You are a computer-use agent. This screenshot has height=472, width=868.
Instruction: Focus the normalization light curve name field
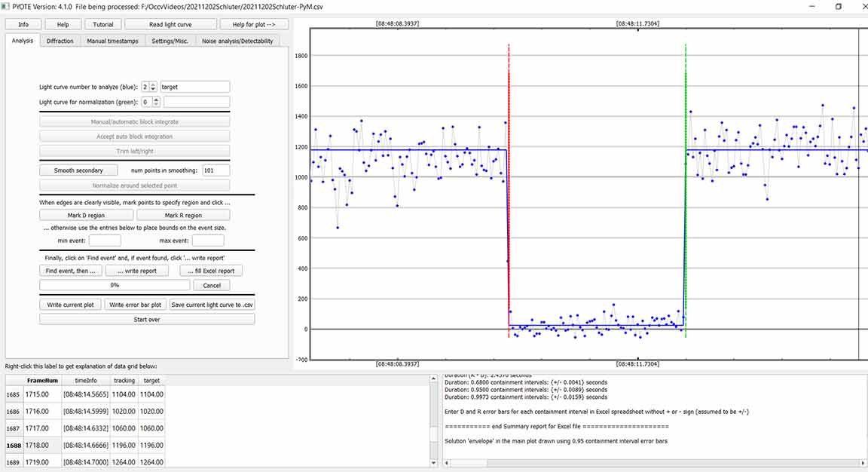tap(197, 102)
